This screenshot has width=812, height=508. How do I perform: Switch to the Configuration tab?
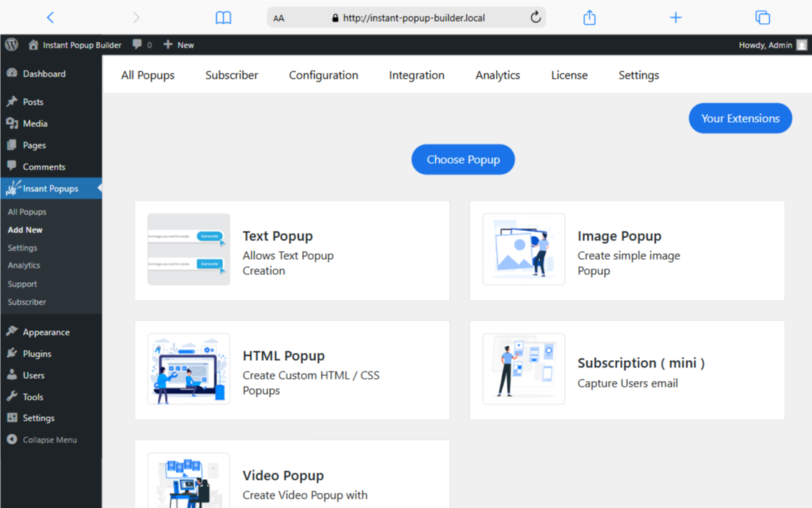[323, 75]
